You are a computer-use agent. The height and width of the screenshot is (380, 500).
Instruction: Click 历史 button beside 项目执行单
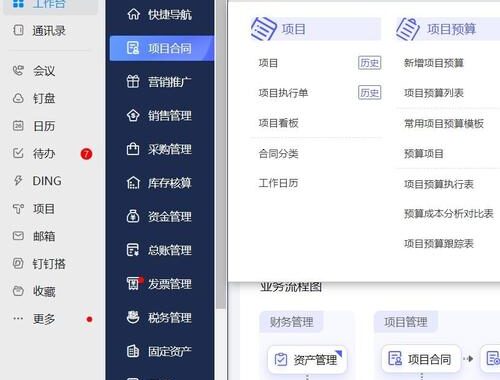pos(369,92)
